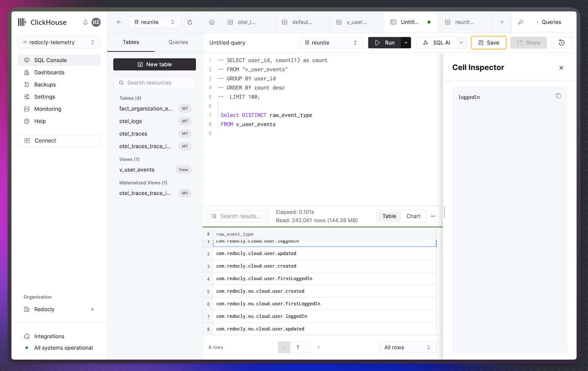Switch results to Table view
The image size is (588, 371).
[x=389, y=216]
